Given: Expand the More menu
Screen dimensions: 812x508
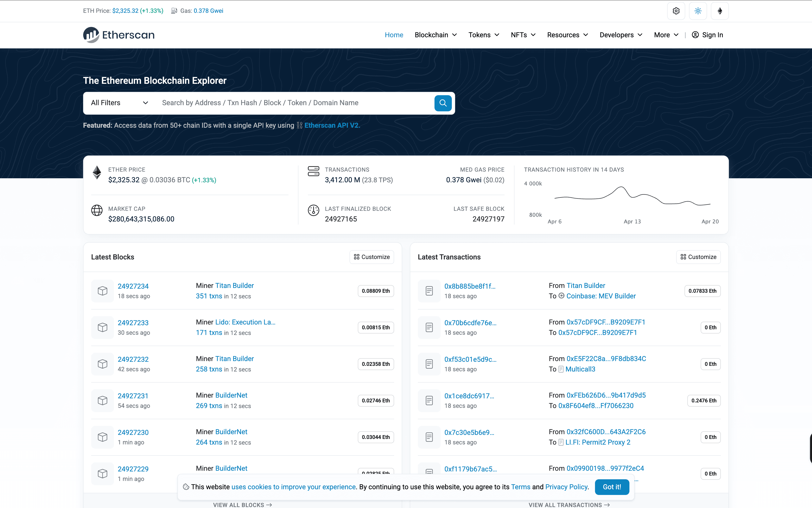Looking at the screenshot, I should tap(666, 35).
